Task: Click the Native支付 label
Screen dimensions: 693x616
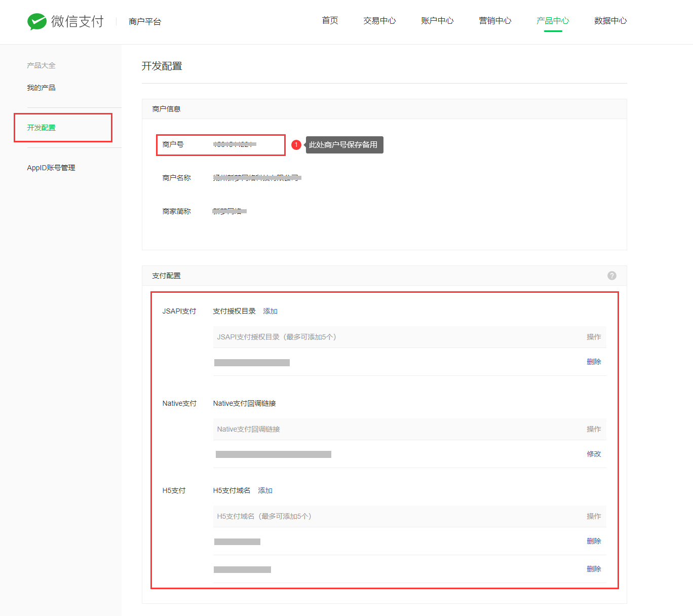Action: [179, 403]
